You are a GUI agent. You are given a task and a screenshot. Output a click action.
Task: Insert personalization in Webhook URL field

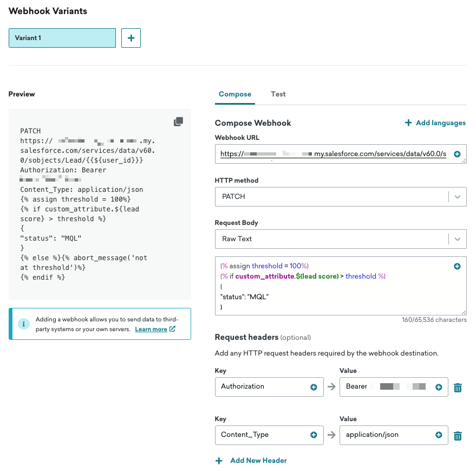[457, 154]
